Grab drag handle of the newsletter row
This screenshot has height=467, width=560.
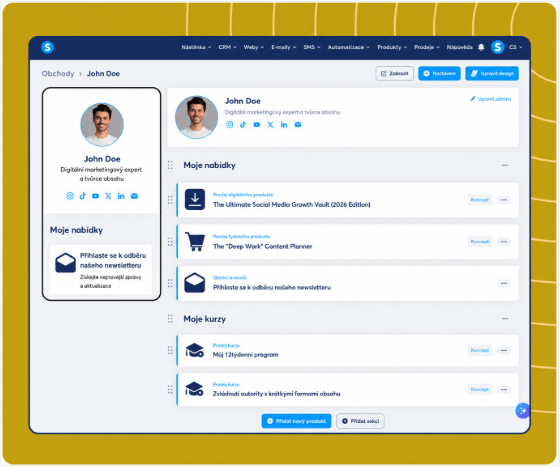coord(170,283)
